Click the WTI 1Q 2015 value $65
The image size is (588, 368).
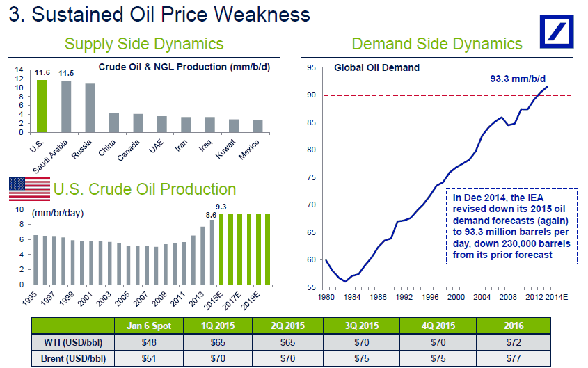pos(218,342)
